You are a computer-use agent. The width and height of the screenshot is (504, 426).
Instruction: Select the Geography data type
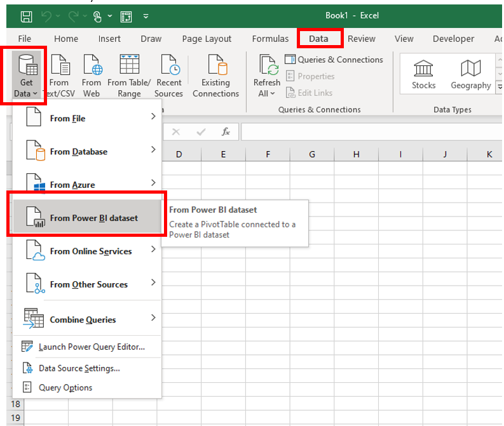pyautogui.click(x=470, y=74)
